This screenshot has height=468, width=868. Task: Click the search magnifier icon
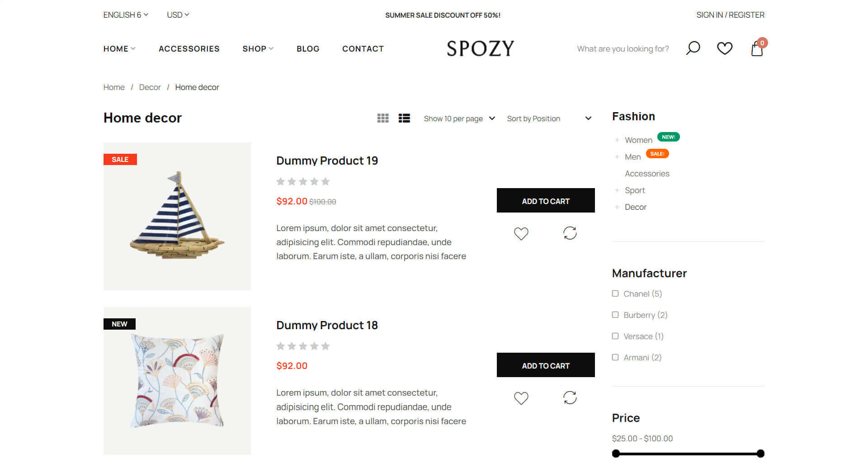pyautogui.click(x=693, y=48)
